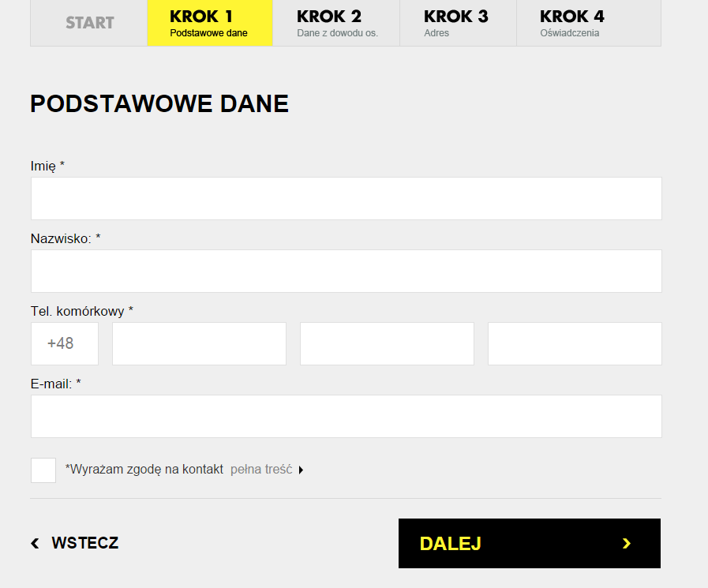Image resolution: width=708 pixels, height=588 pixels.
Task: Open KROK 4 Oświadczenia step
Action: click(x=589, y=23)
